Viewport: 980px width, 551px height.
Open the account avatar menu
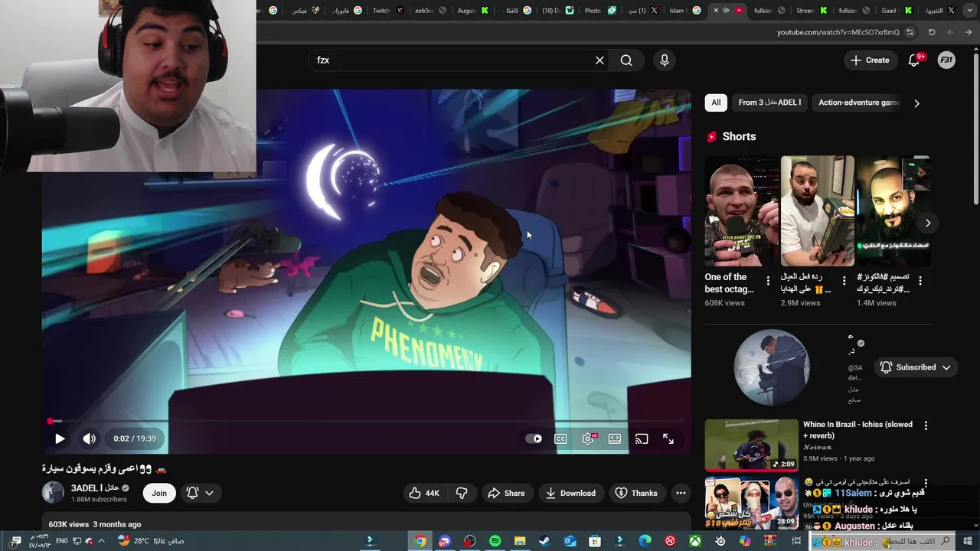[946, 60]
